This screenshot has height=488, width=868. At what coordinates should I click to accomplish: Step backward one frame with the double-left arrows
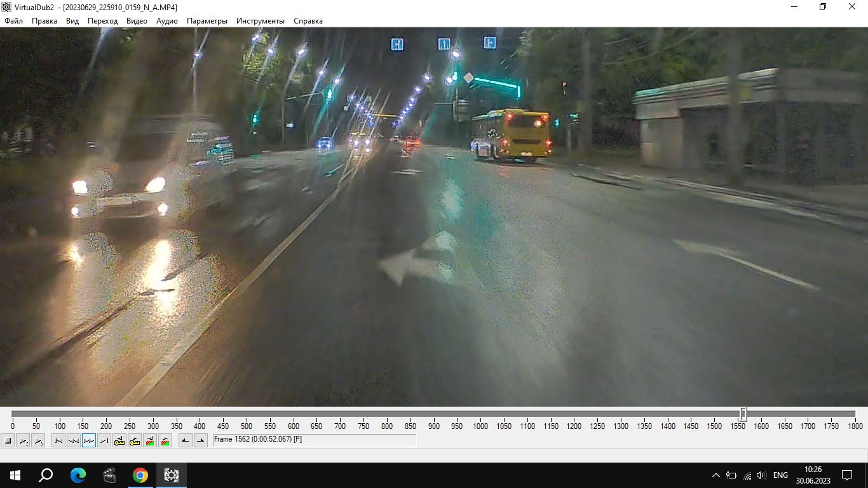tap(74, 440)
